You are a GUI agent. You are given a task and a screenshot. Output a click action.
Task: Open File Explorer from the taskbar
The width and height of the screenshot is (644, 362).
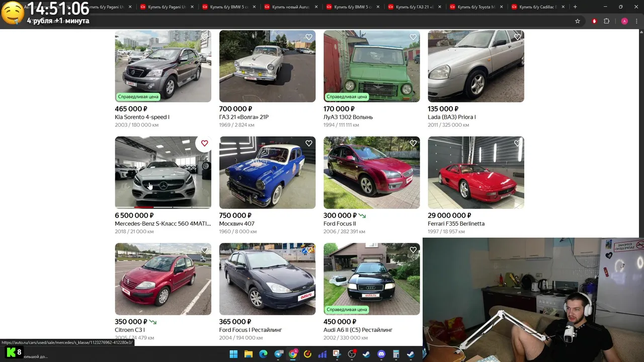tap(249, 354)
